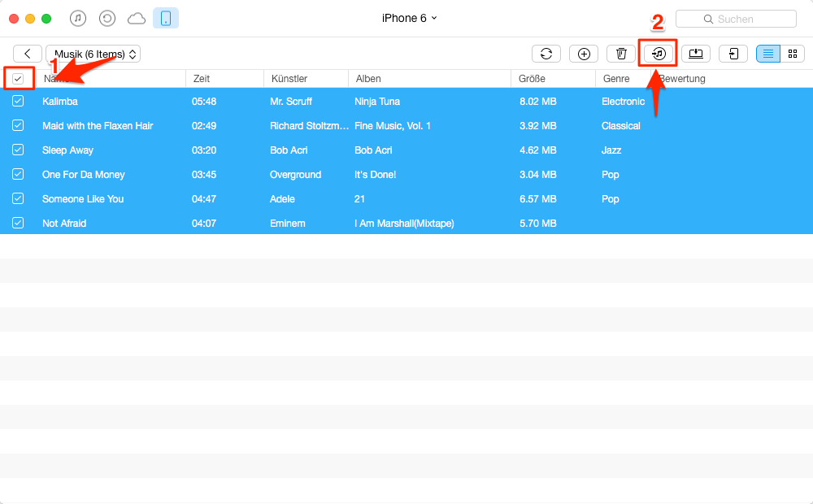The width and height of the screenshot is (813, 504).
Task: Select the song name Kalimba
Action: 60,101
